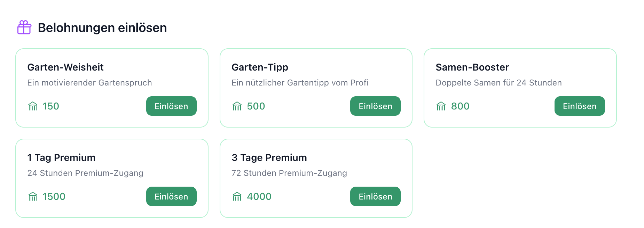Click the Doppelte Samen für 24 Stunden text

coord(498,83)
